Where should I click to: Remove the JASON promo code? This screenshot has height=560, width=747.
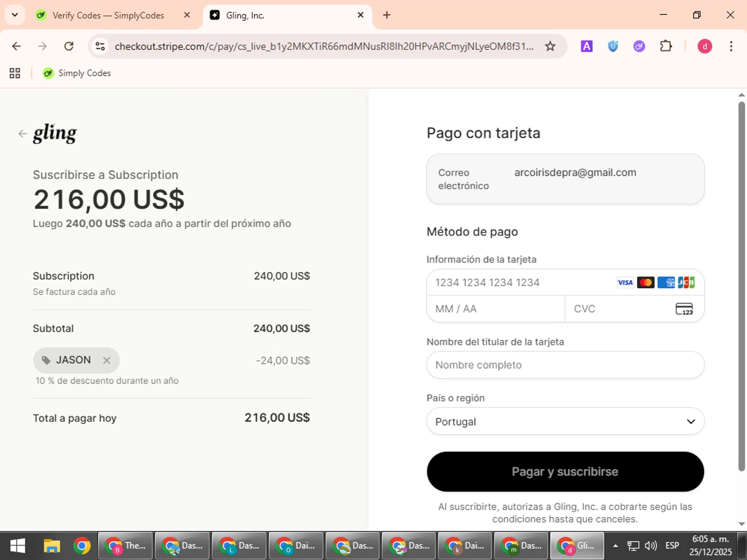click(107, 360)
